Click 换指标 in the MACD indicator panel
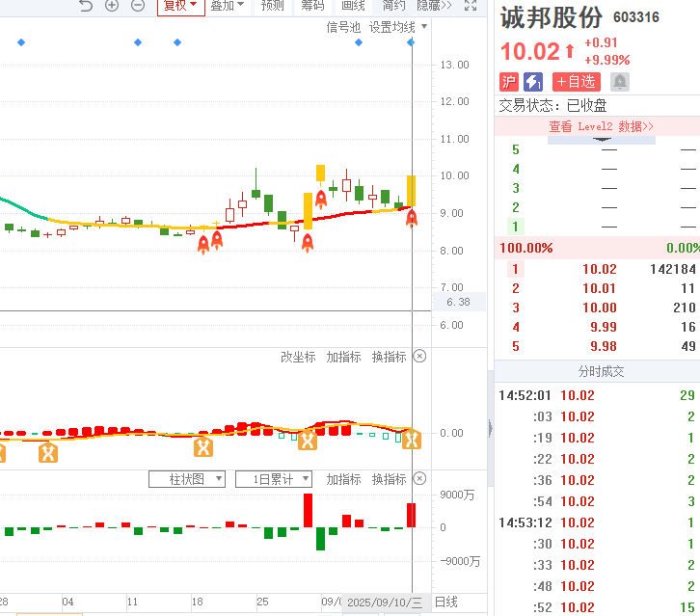This screenshot has width=700, height=616. tap(389, 357)
